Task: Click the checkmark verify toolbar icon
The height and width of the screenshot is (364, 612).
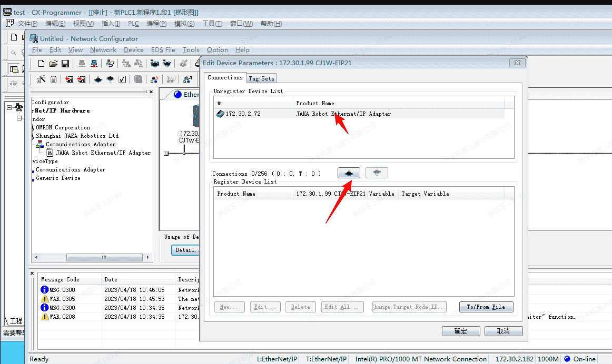Action: (x=122, y=79)
